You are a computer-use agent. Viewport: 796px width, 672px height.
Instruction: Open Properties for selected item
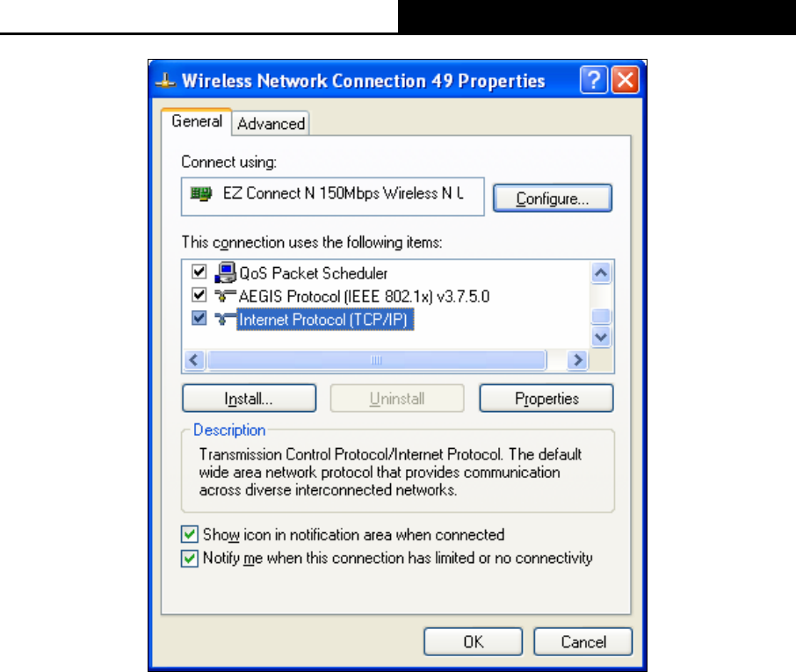[546, 399]
